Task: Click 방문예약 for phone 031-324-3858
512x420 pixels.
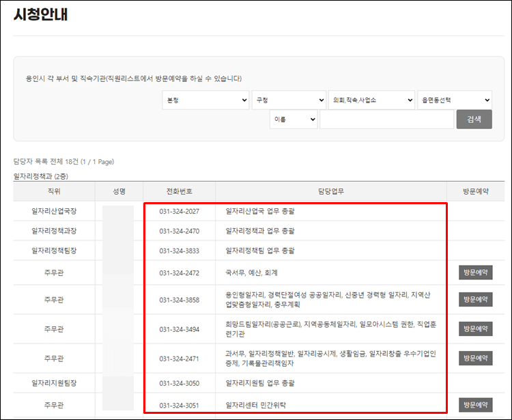Action: pos(475,300)
